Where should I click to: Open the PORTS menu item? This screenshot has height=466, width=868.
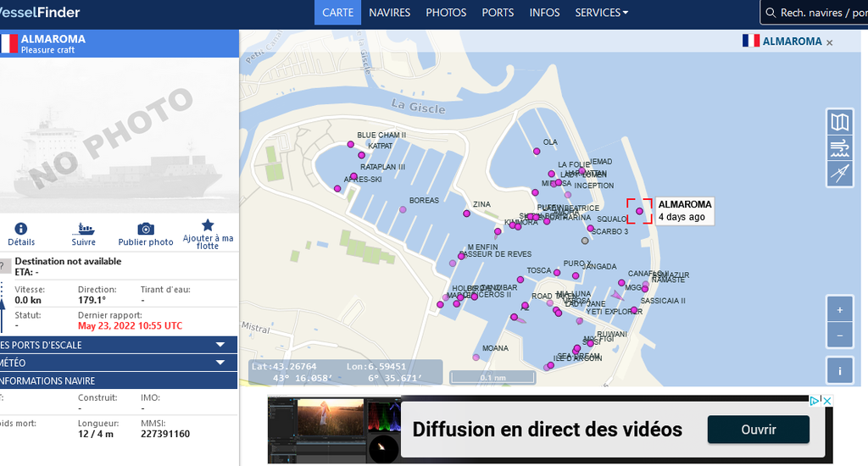(498, 12)
